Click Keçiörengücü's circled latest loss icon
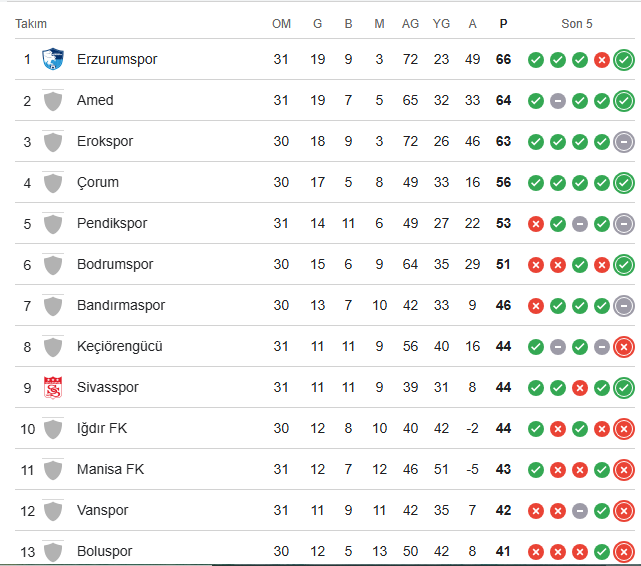Image resolution: width=641 pixels, height=566 pixels. 624,347
